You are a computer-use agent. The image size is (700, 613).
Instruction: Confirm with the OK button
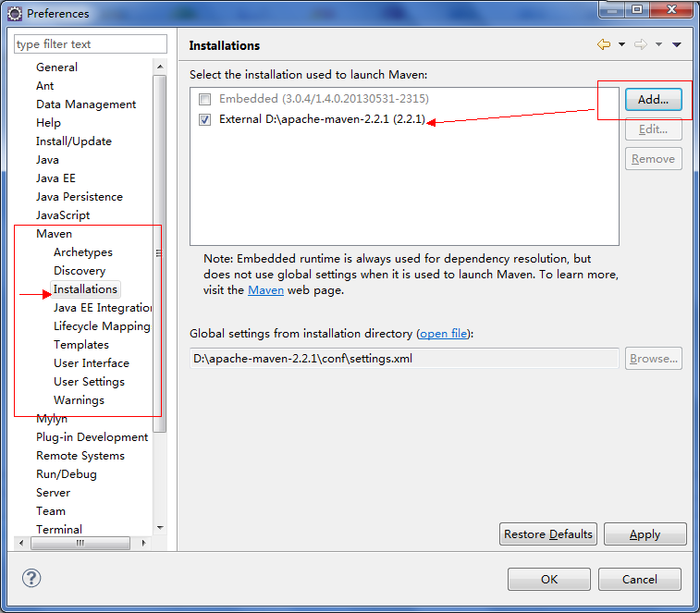(x=548, y=579)
